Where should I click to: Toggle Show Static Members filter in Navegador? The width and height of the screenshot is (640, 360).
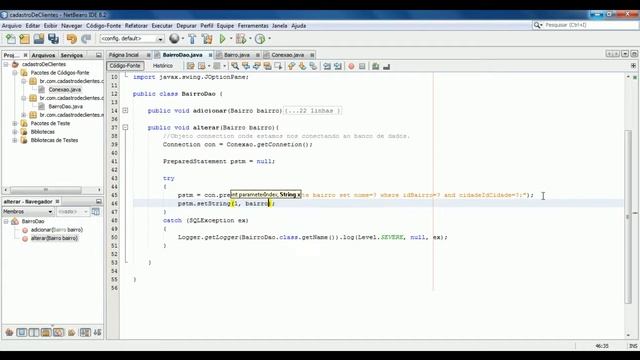[x=34, y=332]
